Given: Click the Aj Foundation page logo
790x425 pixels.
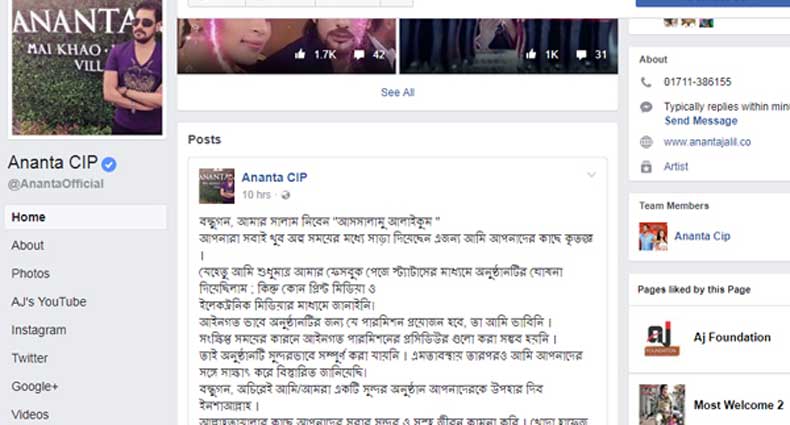Looking at the screenshot, I should 662,337.
